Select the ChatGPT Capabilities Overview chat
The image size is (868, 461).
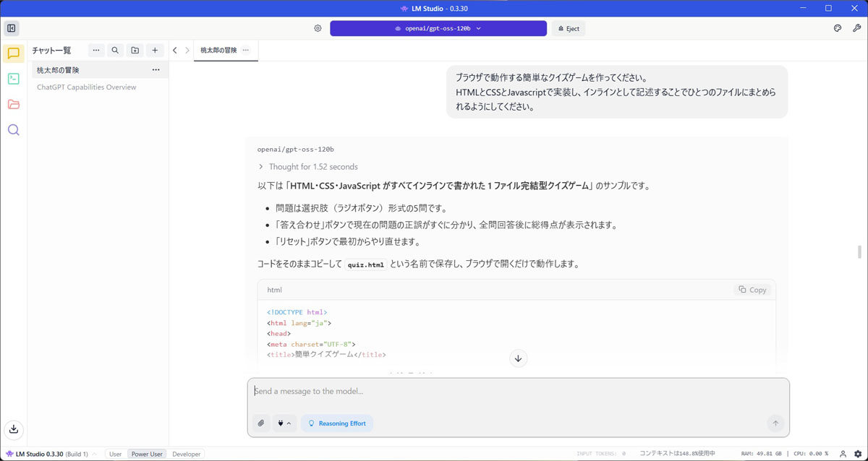pyautogui.click(x=87, y=87)
